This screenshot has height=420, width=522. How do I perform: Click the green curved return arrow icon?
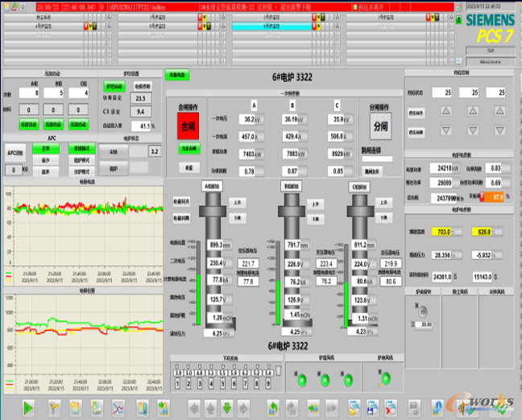pos(273,408)
